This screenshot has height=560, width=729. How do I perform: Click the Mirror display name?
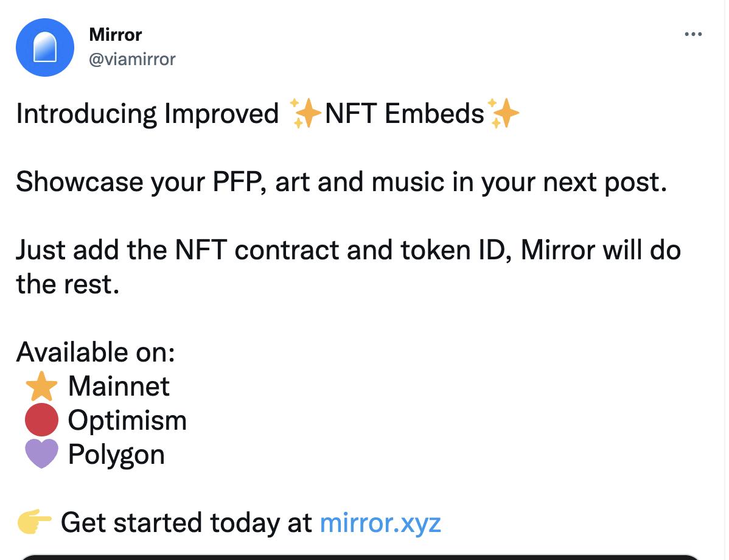point(115,35)
